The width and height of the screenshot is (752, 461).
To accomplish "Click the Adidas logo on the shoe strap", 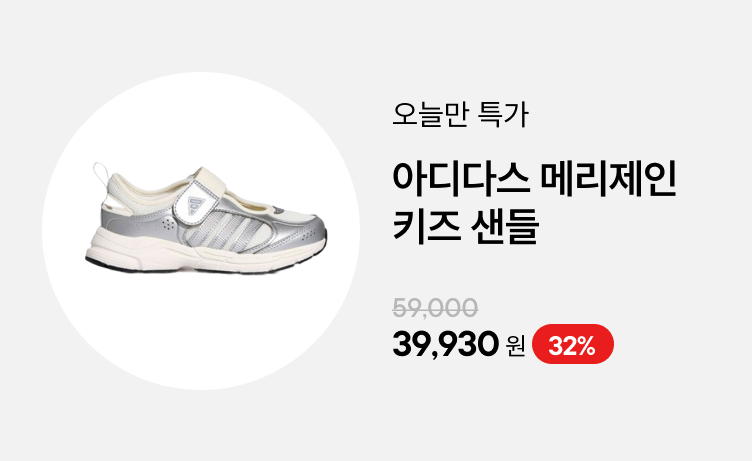I will tap(196, 204).
